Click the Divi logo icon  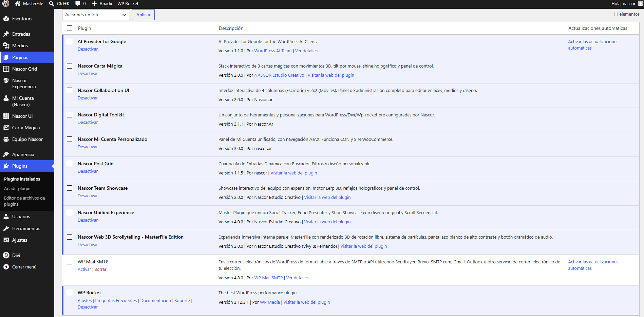click(6, 255)
